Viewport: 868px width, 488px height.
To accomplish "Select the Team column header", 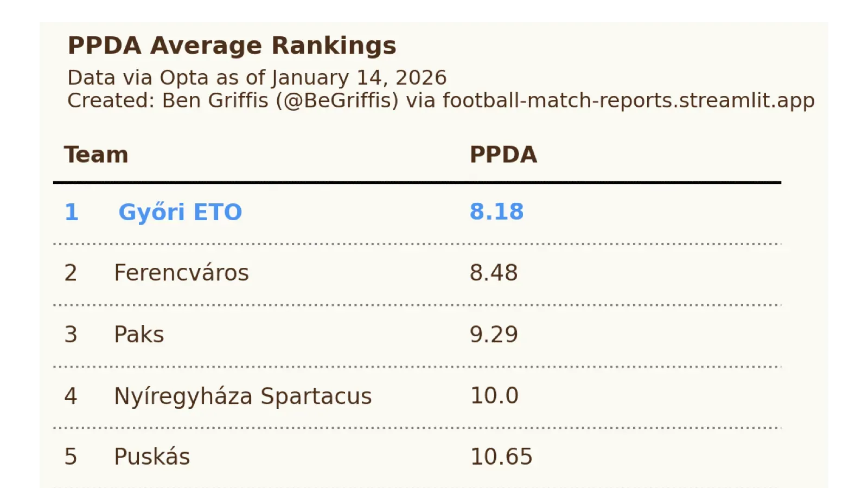I will point(96,155).
